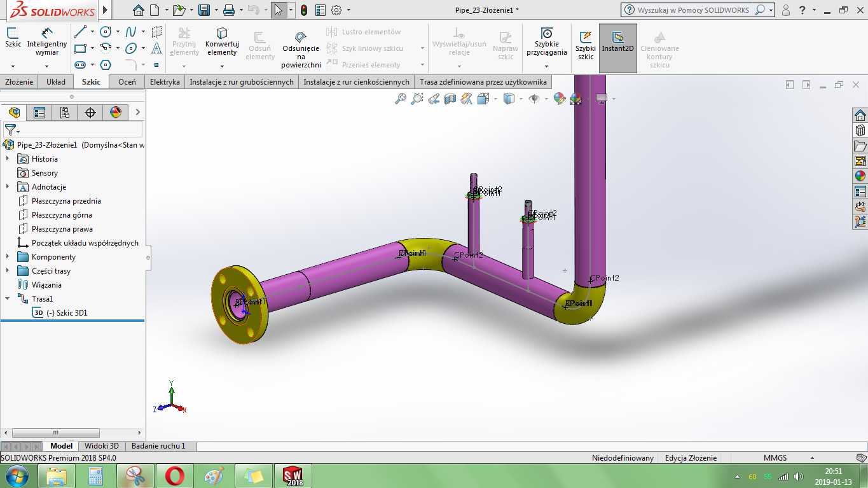
Task: Open the dropdown arrow under Konwertuj elementy
Action: point(222,66)
